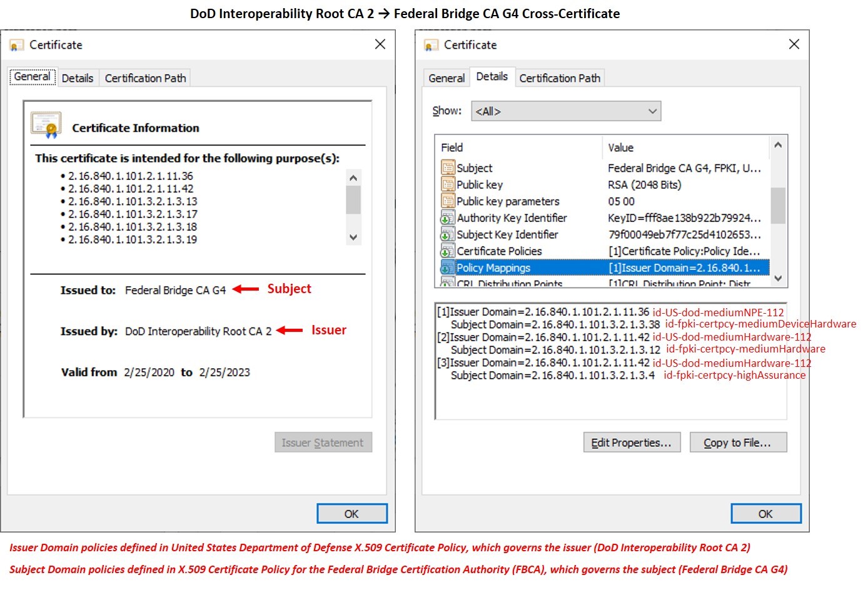Click purpose OID 2.16.840.1.101.2.1.11.36
The height and width of the screenshot is (595, 868).
click(x=130, y=176)
